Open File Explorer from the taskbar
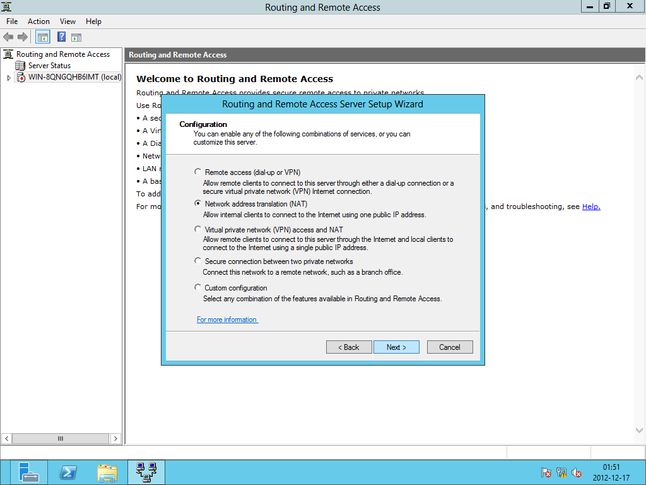The image size is (646, 485). pos(108,472)
